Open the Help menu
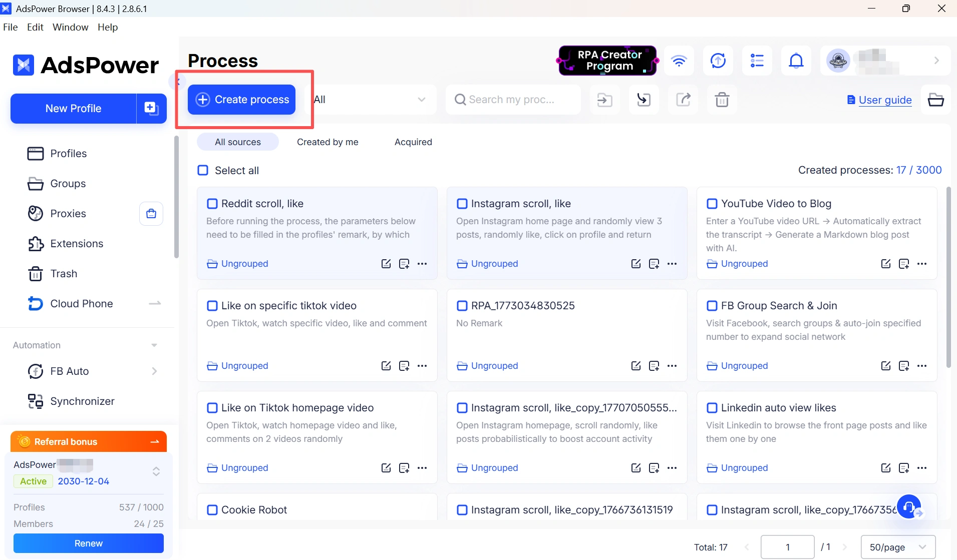The width and height of the screenshot is (957, 560). coord(108,27)
